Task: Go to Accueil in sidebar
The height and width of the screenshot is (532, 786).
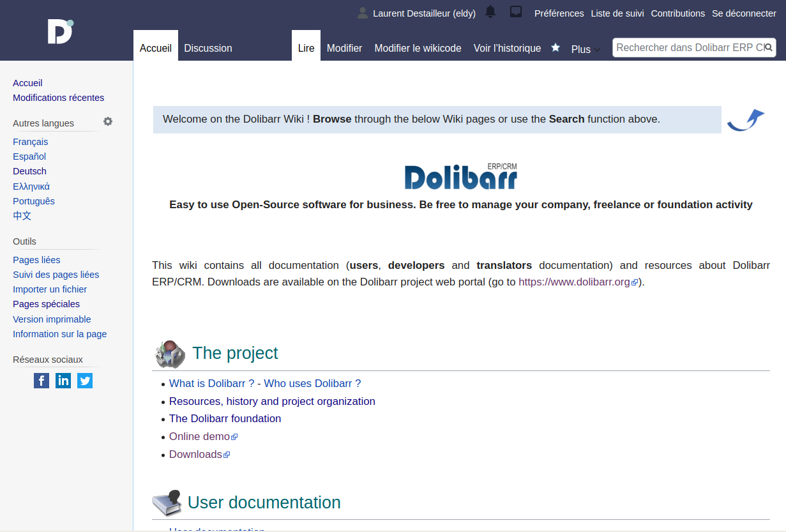Action: coord(27,83)
